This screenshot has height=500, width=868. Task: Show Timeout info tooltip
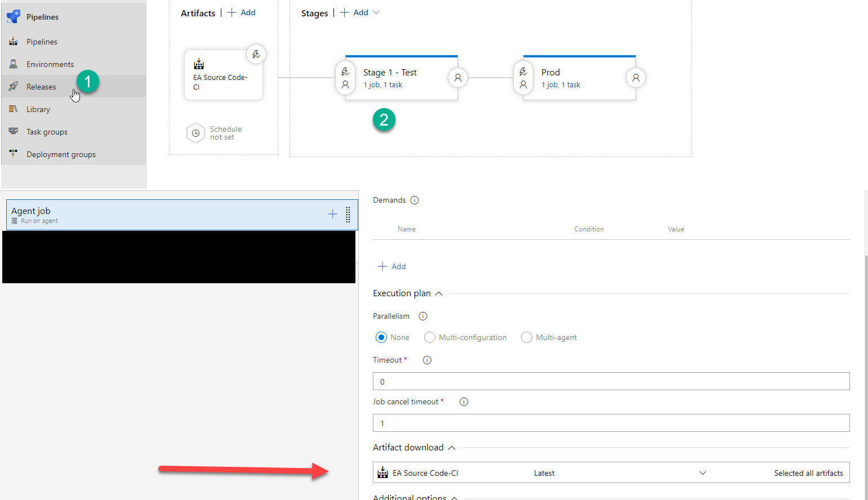coord(427,360)
